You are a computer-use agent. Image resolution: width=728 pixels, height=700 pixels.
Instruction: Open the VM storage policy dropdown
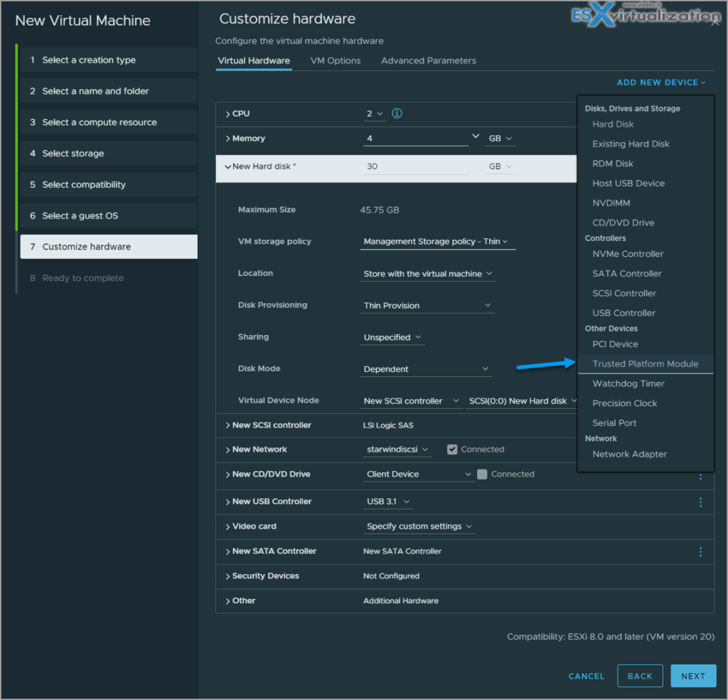click(x=437, y=241)
